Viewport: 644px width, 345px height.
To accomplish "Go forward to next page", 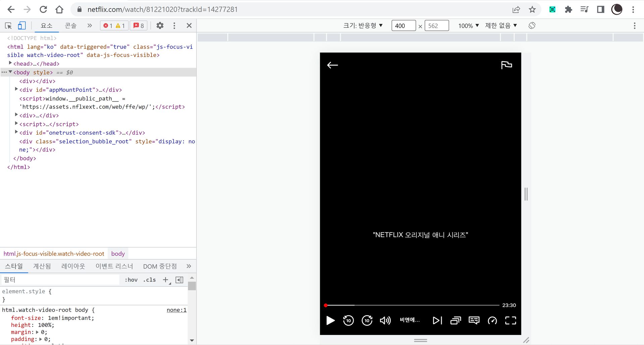I will [x=27, y=9].
